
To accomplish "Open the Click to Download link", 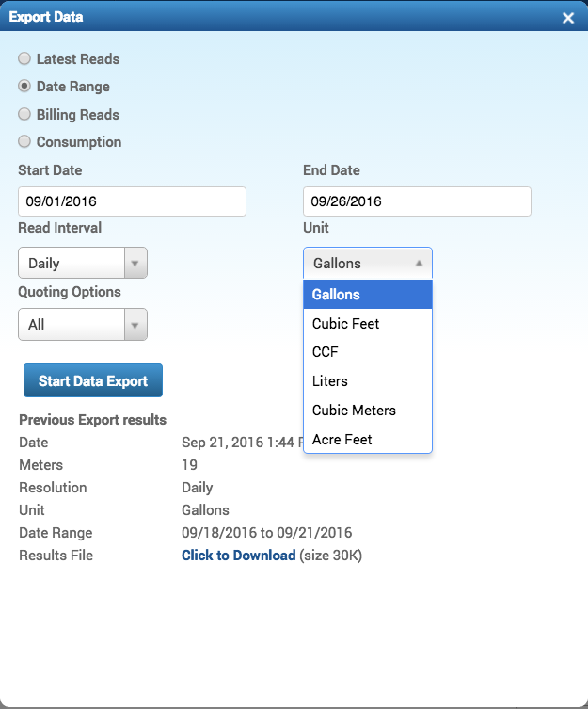I will (x=238, y=556).
